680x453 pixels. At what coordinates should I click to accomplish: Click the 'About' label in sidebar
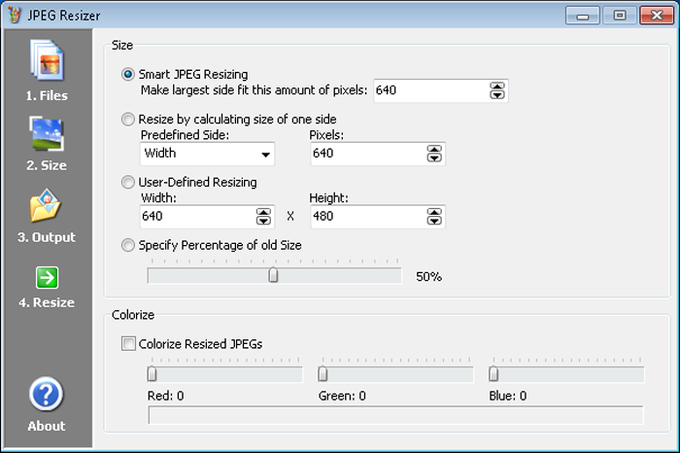click(46, 426)
